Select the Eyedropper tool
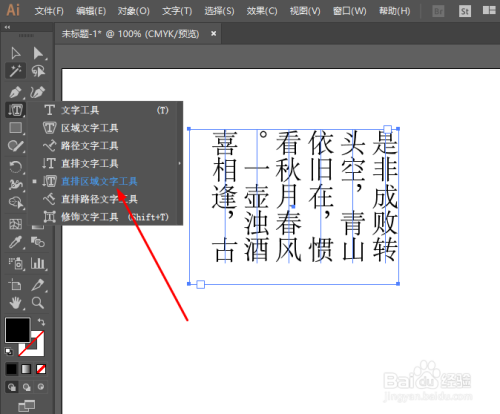The image size is (500, 414). click(15, 242)
